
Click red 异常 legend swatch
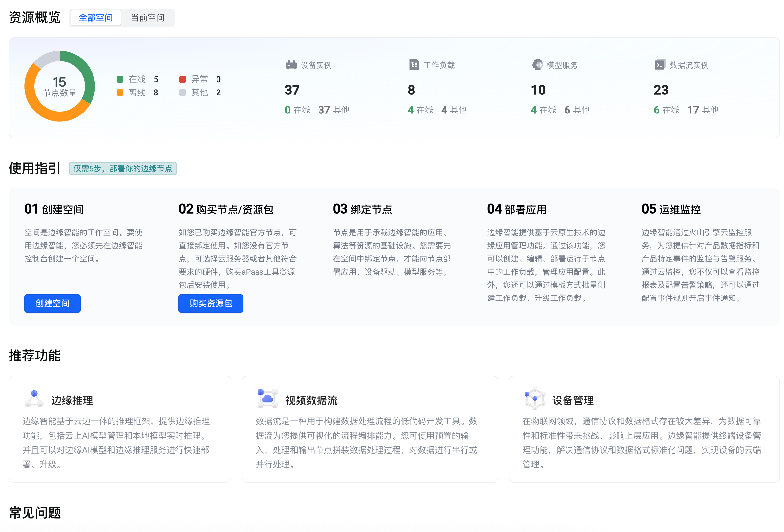pyautogui.click(x=182, y=79)
